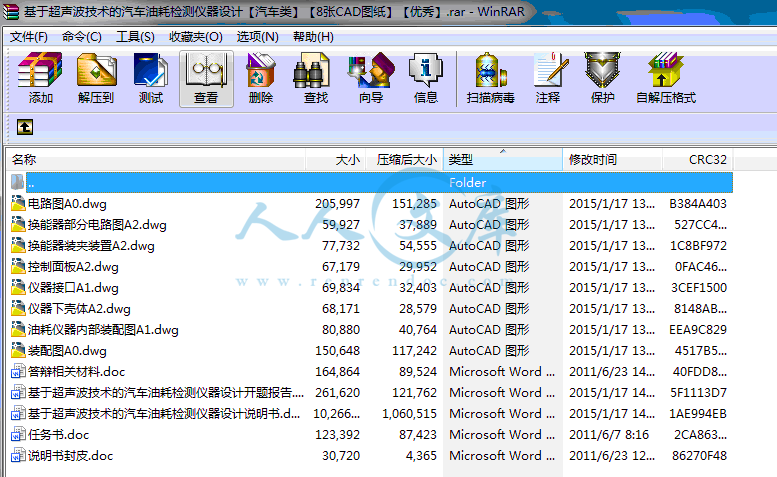Click size value 150,648
The height and width of the screenshot is (477, 777).
coord(337,351)
